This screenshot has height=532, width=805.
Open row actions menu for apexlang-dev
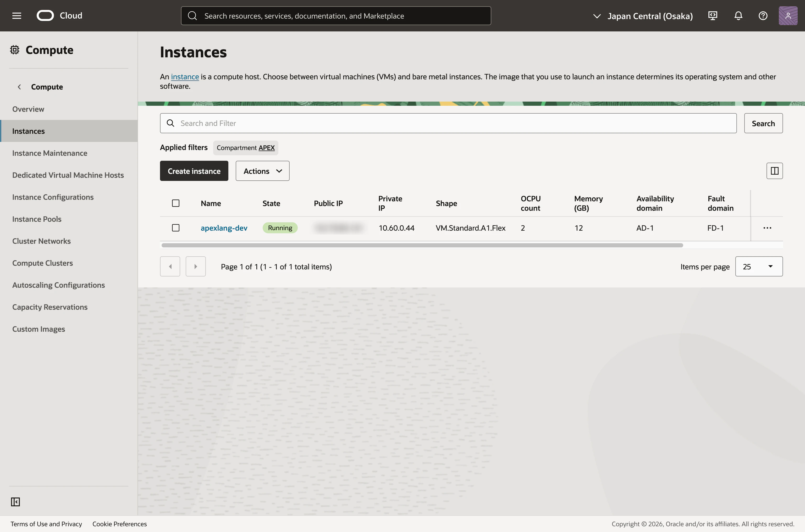[767, 228]
